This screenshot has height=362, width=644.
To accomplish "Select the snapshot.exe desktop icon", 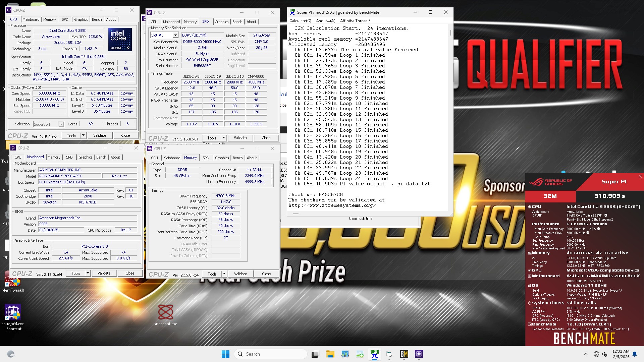I will pyautogui.click(x=165, y=315).
